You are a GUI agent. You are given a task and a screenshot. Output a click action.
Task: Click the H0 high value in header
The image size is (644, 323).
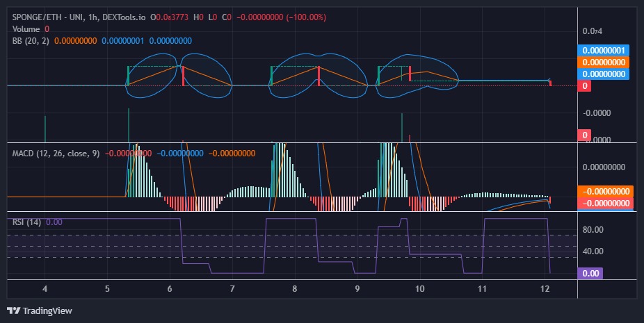(x=199, y=17)
